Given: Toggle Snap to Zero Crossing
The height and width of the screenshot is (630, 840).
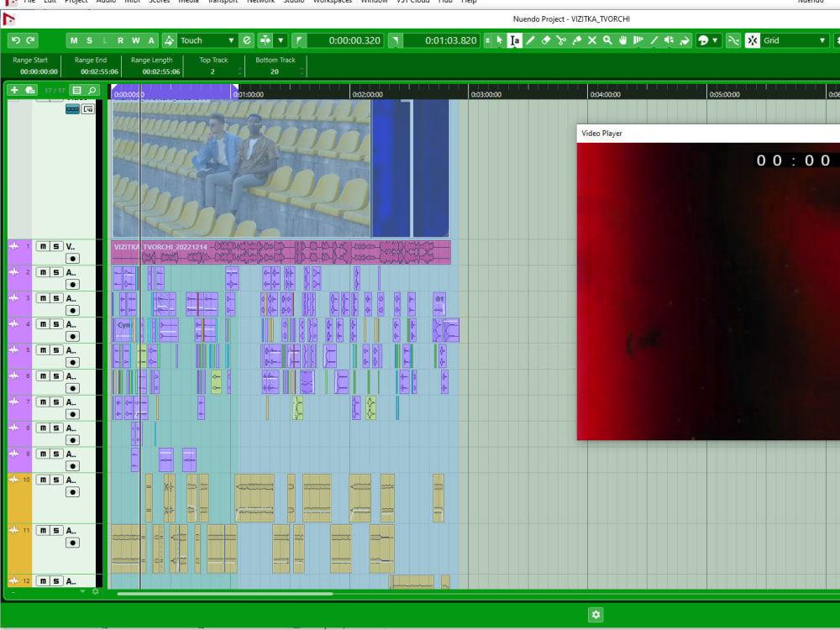Looking at the screenshot, I should pos(732,40).
